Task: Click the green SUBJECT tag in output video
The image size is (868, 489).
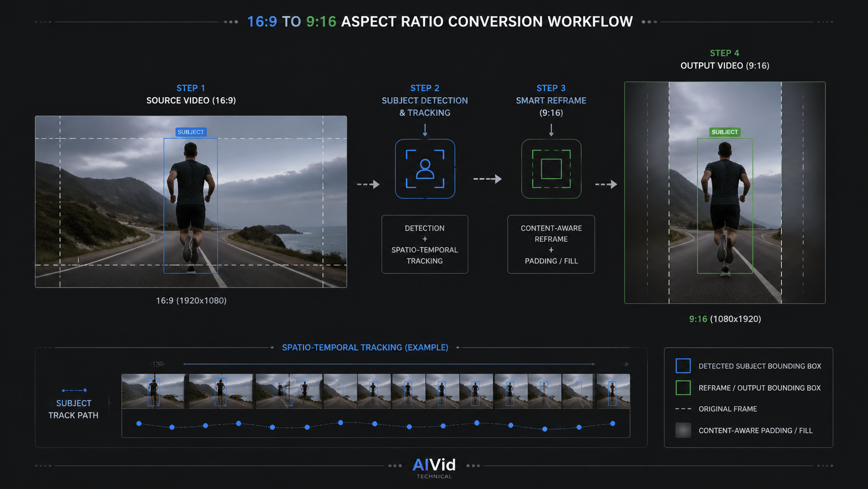Action: click(x=725, y=132)
